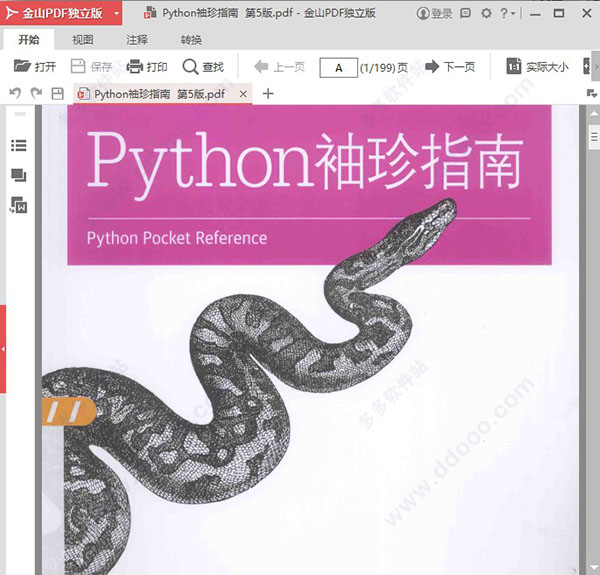Switch to the 视图 tab
This screenshot has width=600, height=575.
[x=83, y=39]
